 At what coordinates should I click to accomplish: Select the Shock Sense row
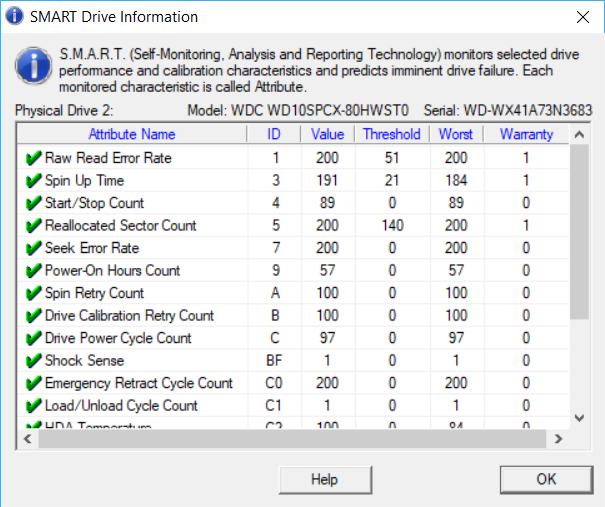click(293, 361)
